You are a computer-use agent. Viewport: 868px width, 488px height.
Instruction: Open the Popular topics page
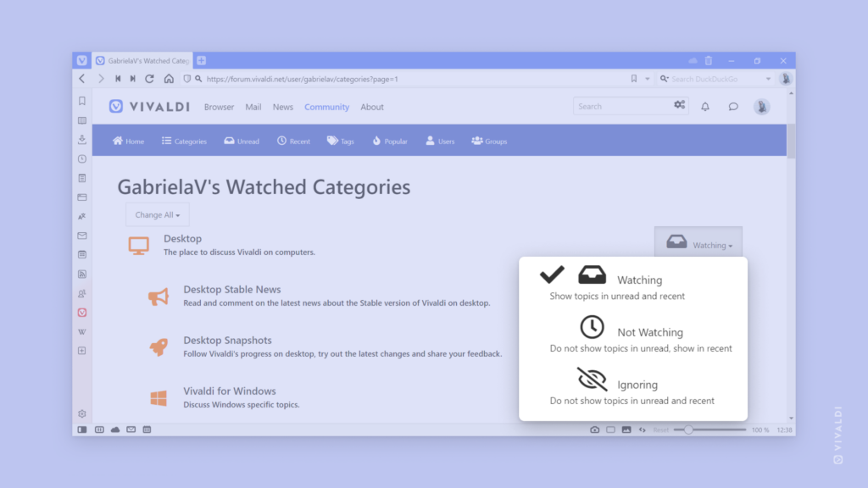(x=390, y=141)
